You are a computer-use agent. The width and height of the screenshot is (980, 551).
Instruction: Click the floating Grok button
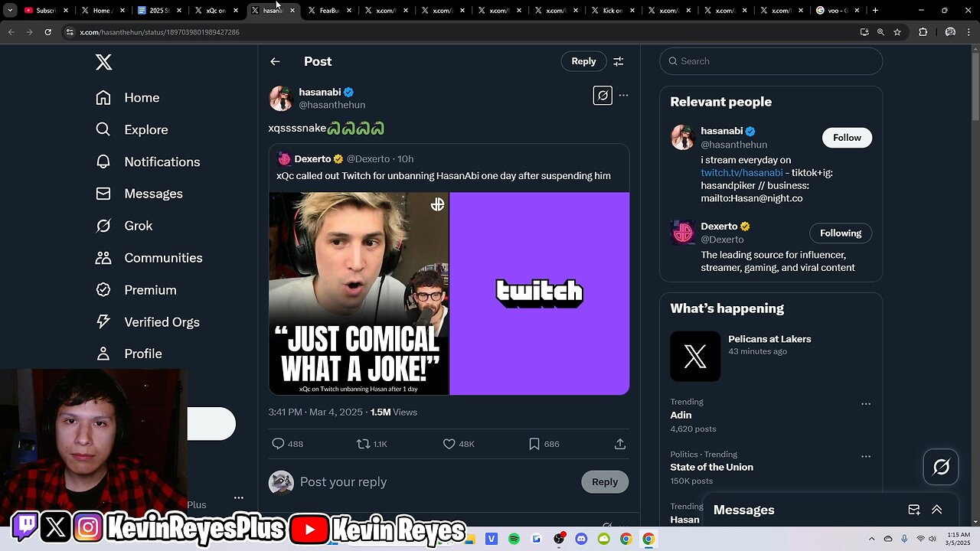click(941, 467)
